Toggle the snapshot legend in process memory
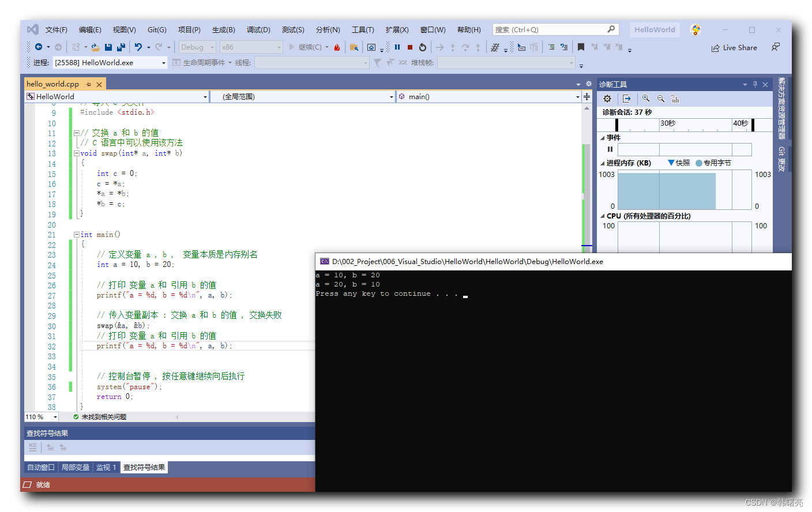Screen dimensions: 812x512 [x=679, y=163]
